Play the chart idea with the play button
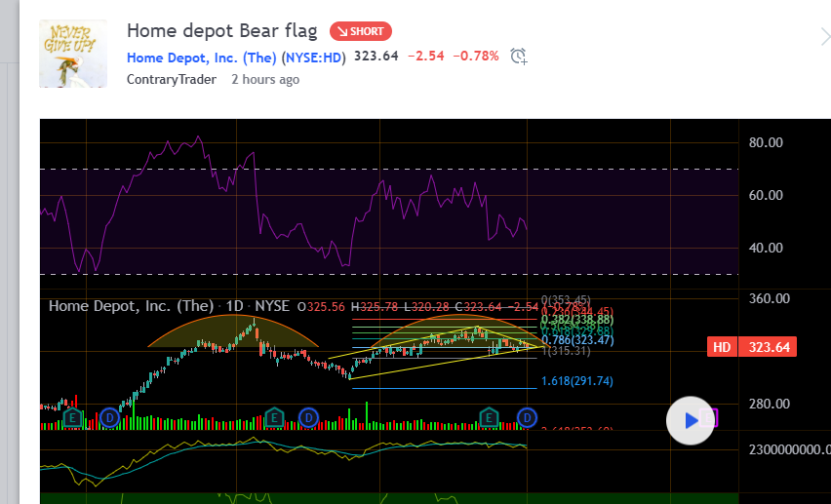Viewport: 831px width, 504px height. [x=690, y=420]
